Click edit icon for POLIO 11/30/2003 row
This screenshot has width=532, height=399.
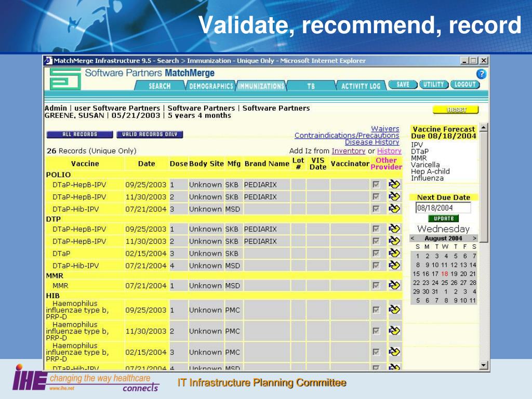point(394,196)
